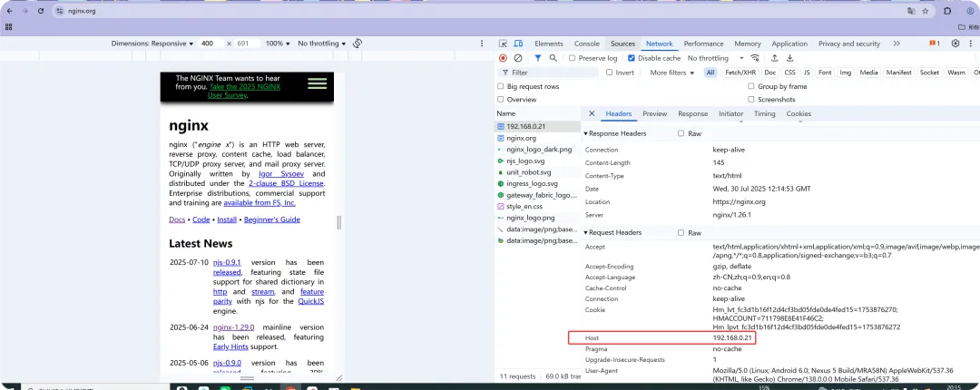Viewport: 980px width, 390px height.
Task: Open the apps grid in bookmarks bar
Action: point(9,27)
